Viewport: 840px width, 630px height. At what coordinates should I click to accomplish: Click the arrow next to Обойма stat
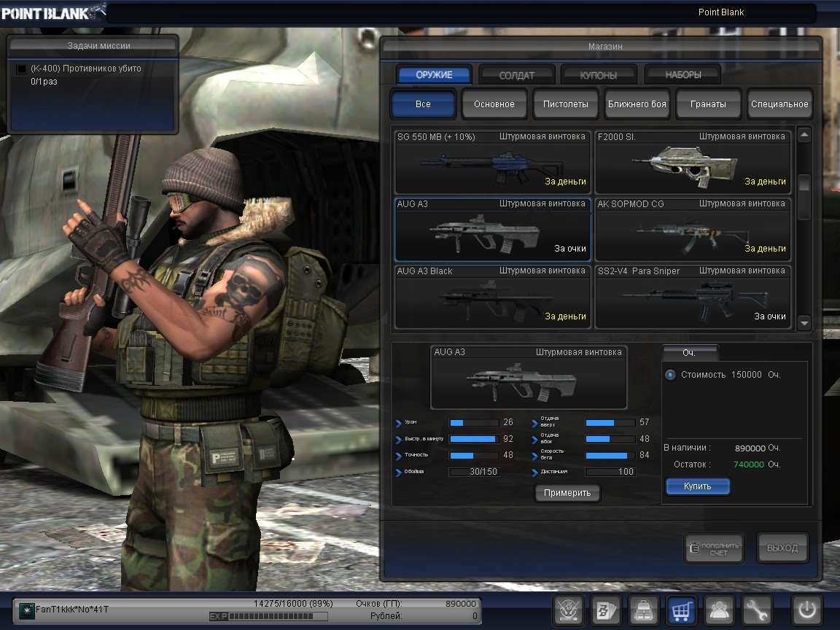pos(399,472)
